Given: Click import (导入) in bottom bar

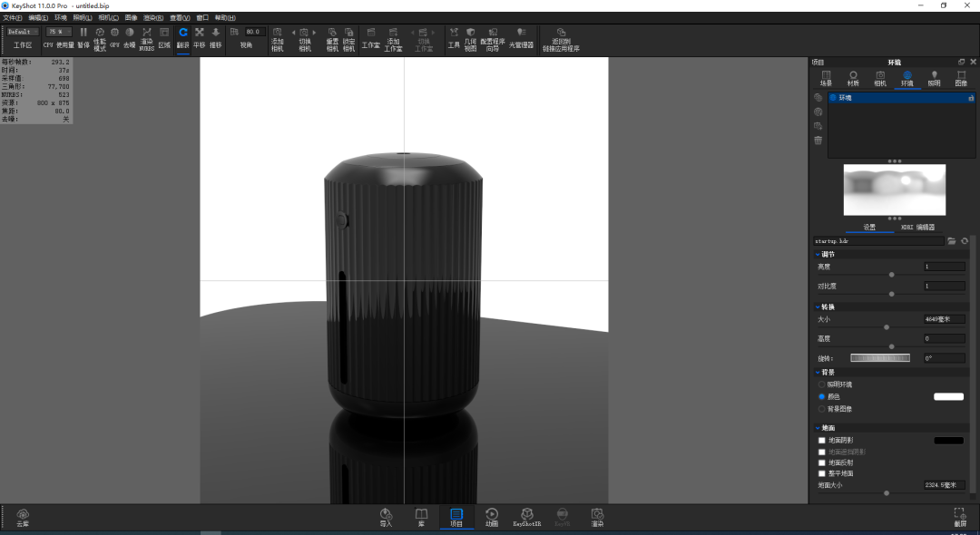Looking at the screenshot, I should (387, 517).
